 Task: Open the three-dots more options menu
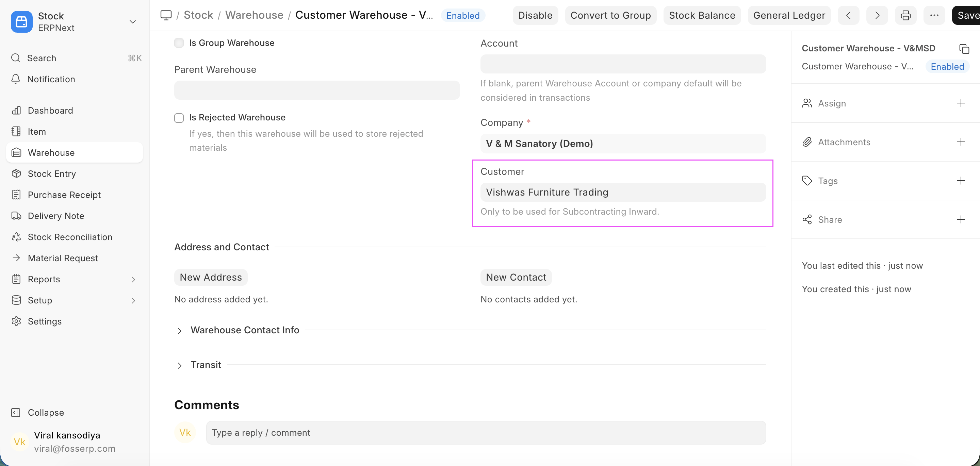(934, 16)
